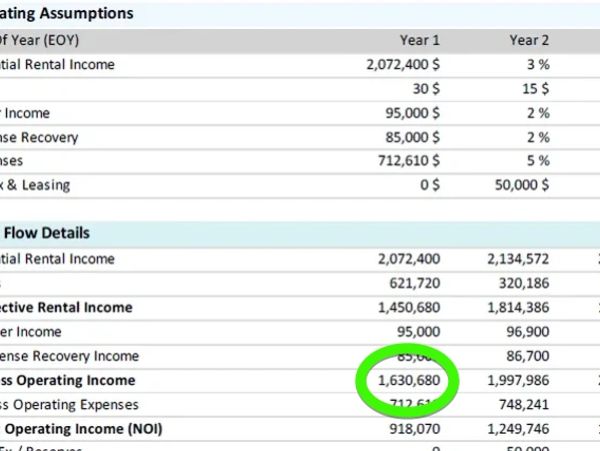Select the 85,000 $ expense recovery value

(412, 137)
